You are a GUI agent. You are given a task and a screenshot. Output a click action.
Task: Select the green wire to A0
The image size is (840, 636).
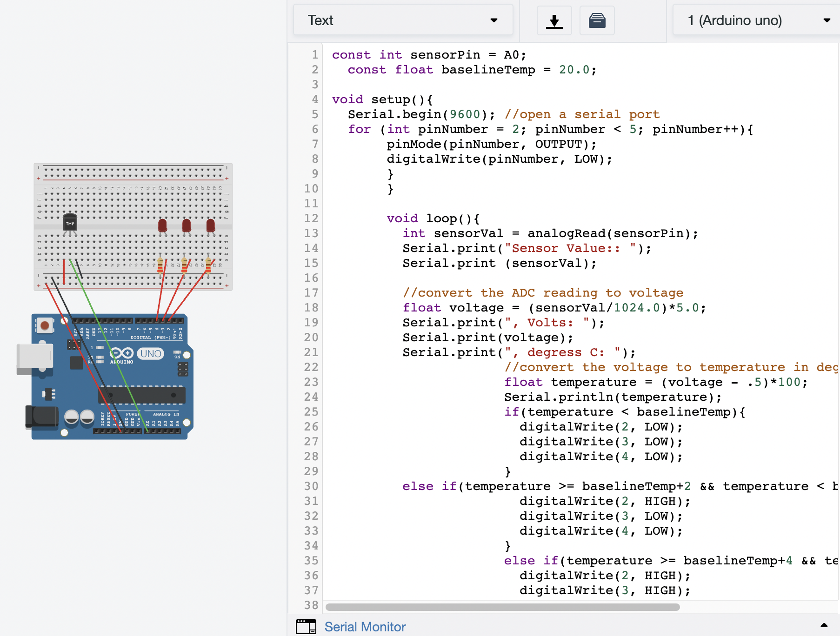pos(108,345)
